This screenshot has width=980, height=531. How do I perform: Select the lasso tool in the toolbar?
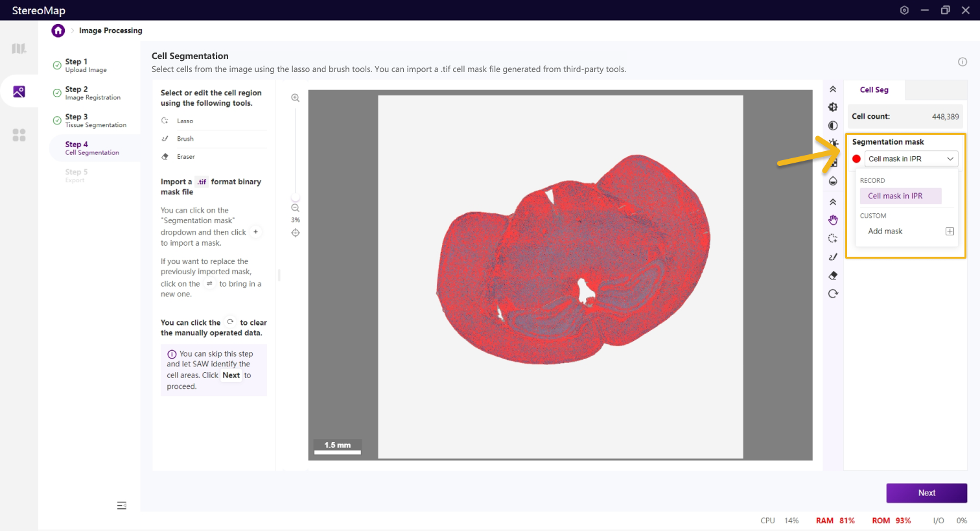click(833, 239)
